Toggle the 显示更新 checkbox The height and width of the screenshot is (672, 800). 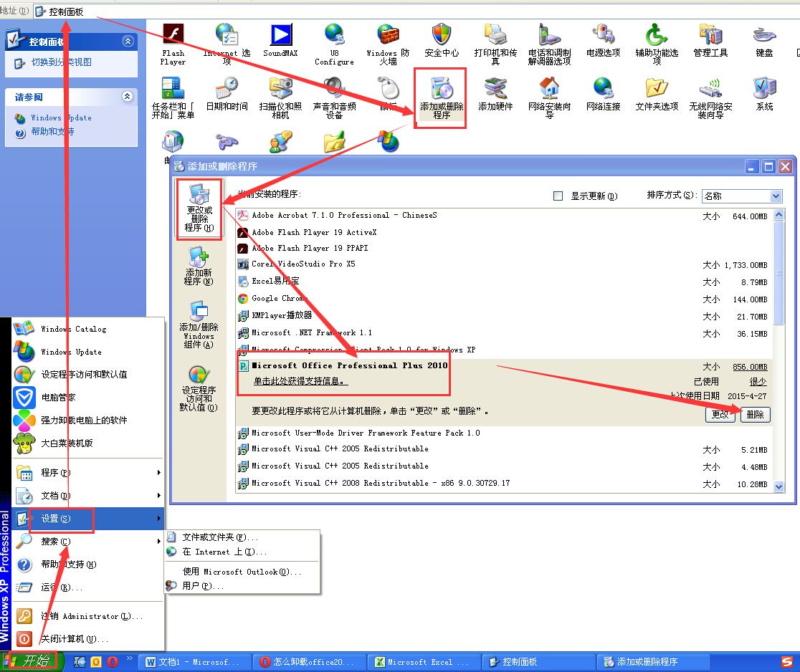pyautogui.click(x=558, y=196)
